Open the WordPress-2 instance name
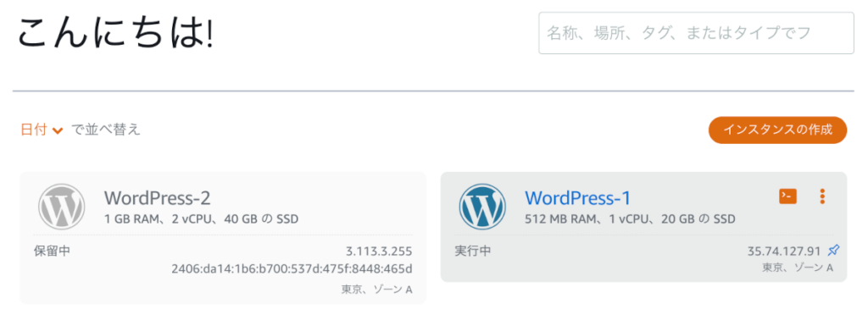Image resolution: width=868 pixels, height=315 pixels. pyautogui.click(x=157, y=198)
